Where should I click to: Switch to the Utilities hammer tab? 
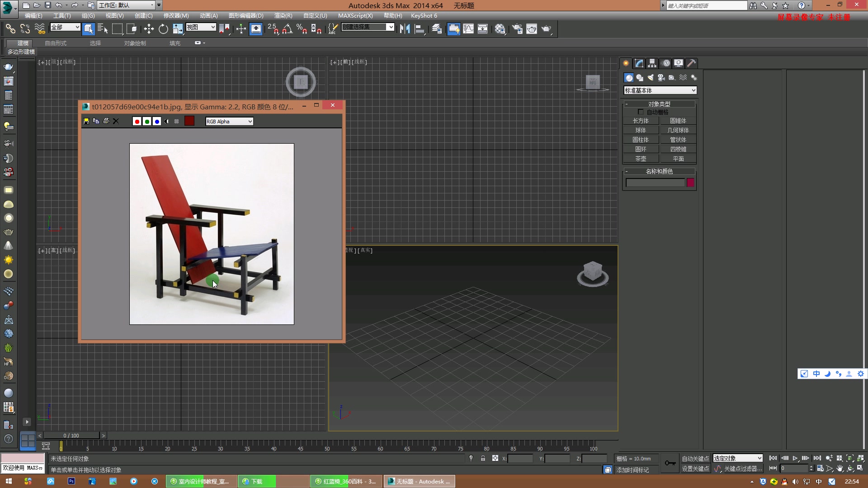click(x=691, y=63)
